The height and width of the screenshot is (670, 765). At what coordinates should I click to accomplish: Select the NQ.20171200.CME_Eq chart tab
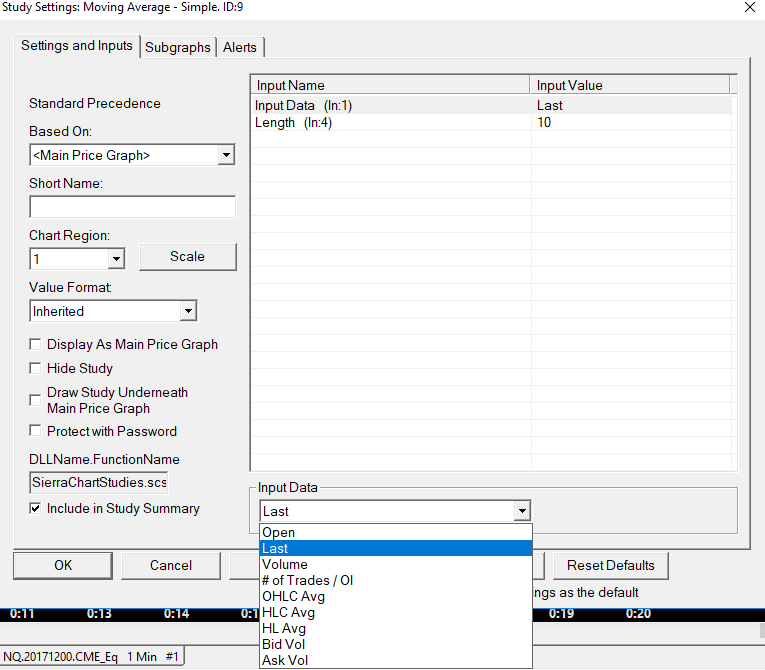(92, 657)
